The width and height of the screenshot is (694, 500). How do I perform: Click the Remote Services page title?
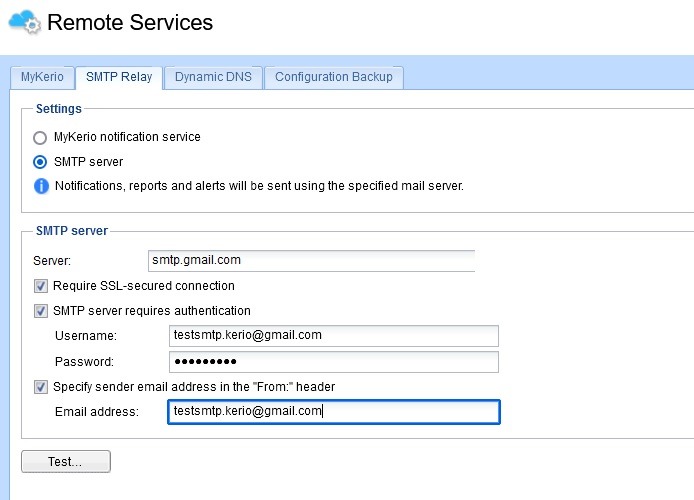coord(130,22)
